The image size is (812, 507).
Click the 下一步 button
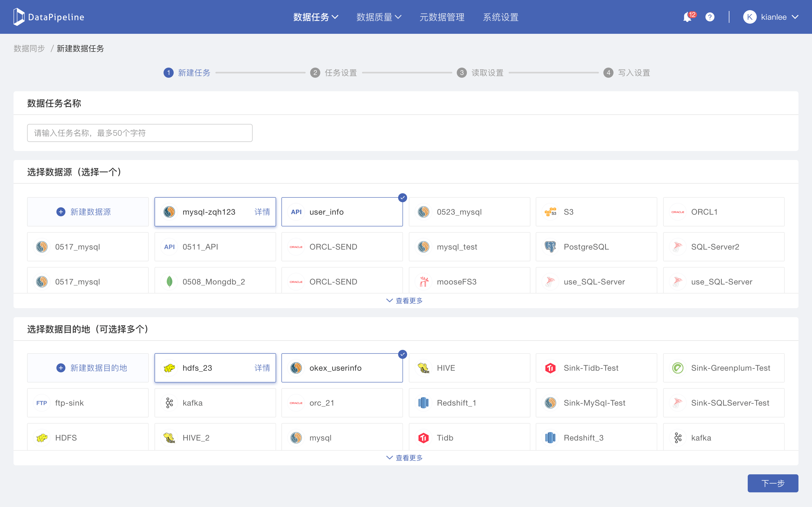click(773, 483)
